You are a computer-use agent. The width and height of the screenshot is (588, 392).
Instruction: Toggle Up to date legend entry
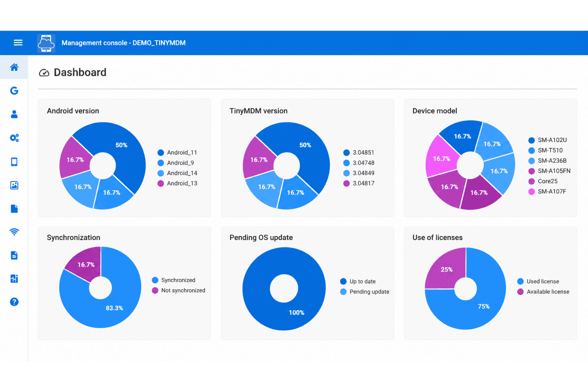click(358, 282)
